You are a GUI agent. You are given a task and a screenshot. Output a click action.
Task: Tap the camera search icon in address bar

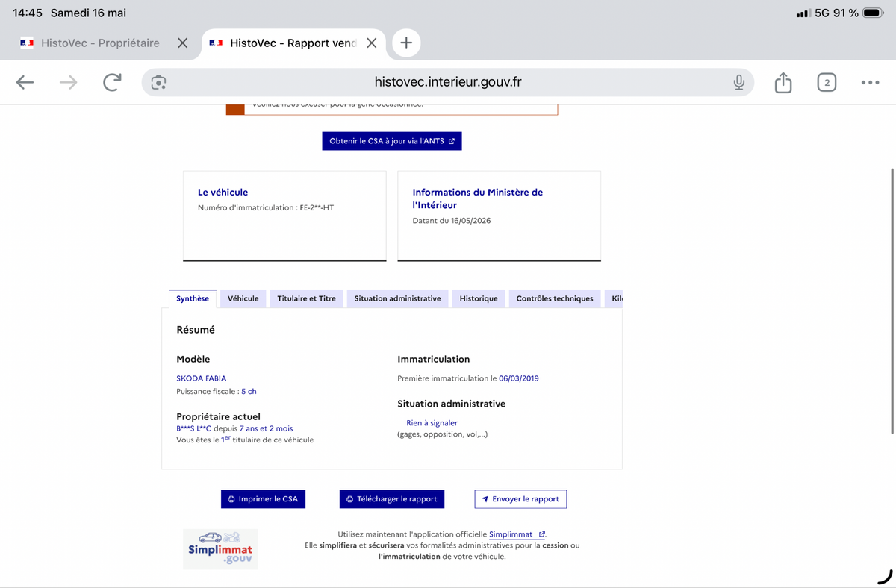[x=158, y=82]
